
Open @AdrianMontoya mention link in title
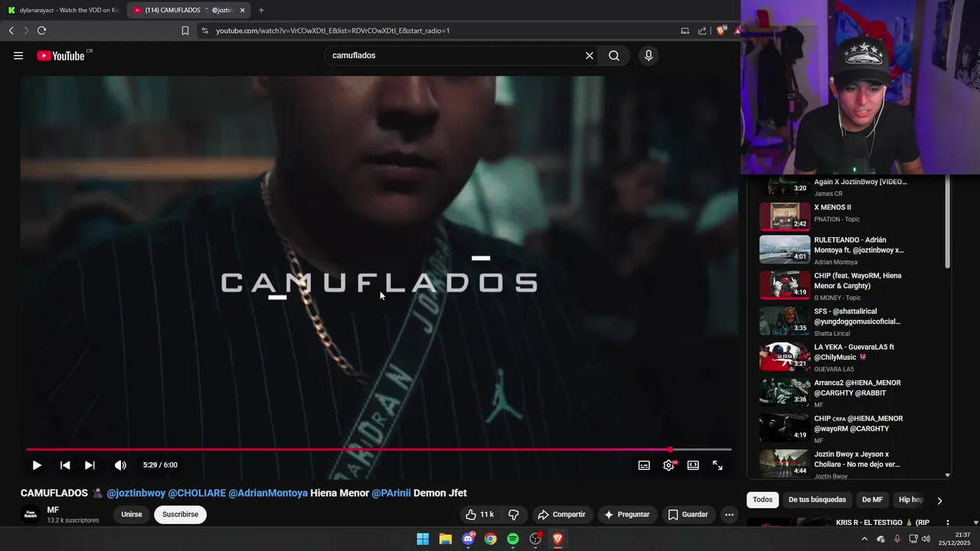[268, 493]
